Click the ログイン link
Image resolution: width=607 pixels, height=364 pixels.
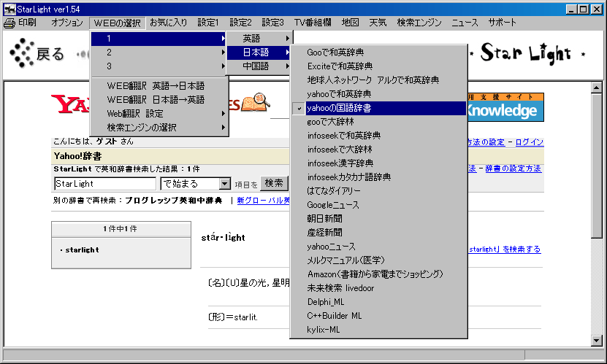pos(529,142)
